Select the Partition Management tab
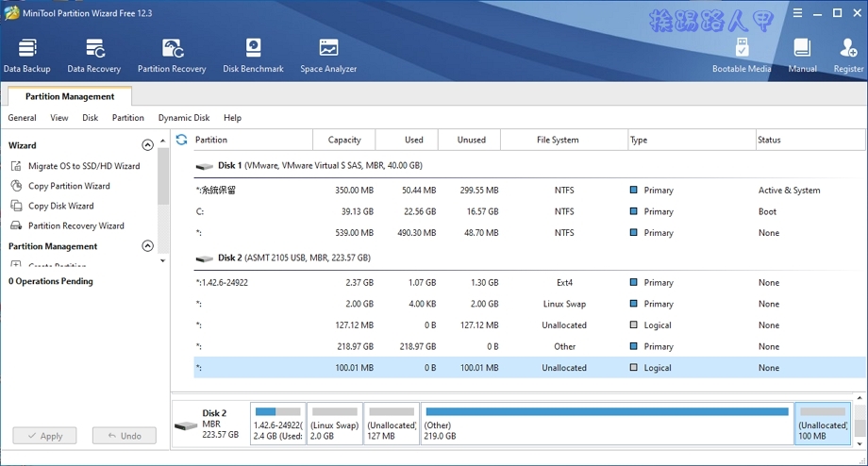868x466 pixels. (70, 96)
